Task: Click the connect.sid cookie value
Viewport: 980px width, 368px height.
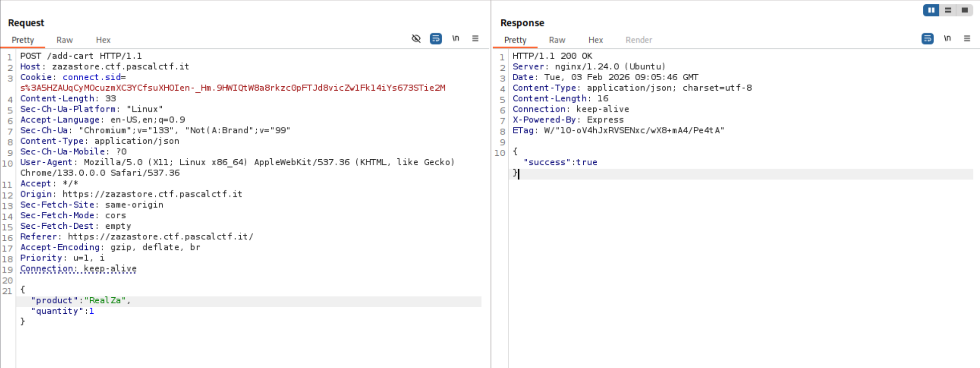Action: [x=232, y=88]
